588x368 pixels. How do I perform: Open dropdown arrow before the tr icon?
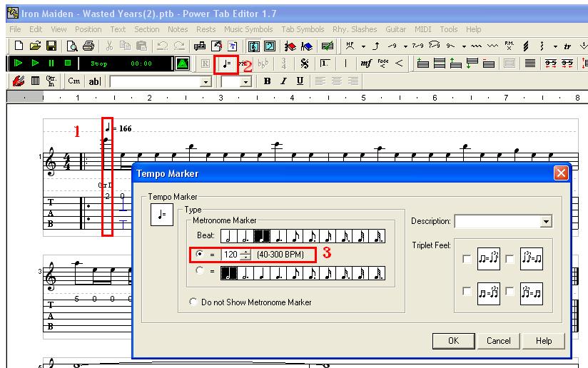(555, 46)
